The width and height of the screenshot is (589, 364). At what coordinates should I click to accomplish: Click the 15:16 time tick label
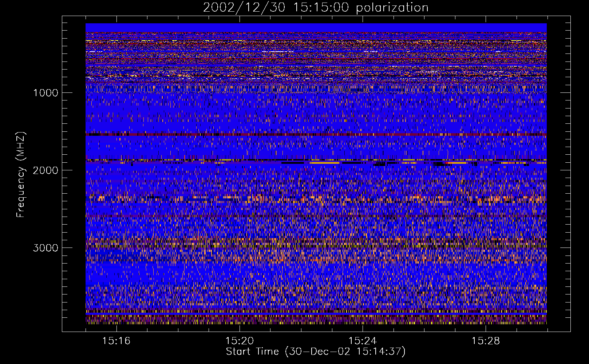[116, 341]
